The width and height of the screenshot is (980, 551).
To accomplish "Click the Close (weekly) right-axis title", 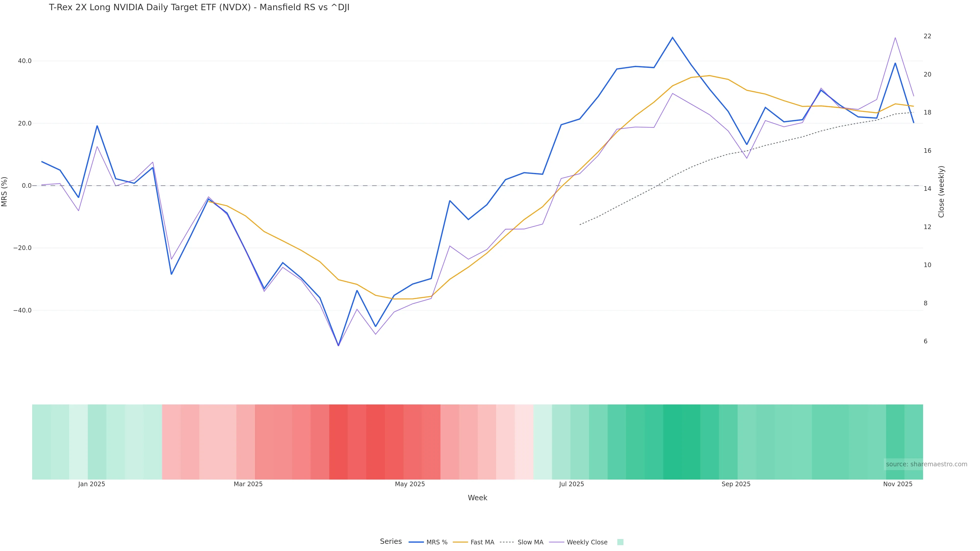I will pyautogui.click(x=941, y=192).
